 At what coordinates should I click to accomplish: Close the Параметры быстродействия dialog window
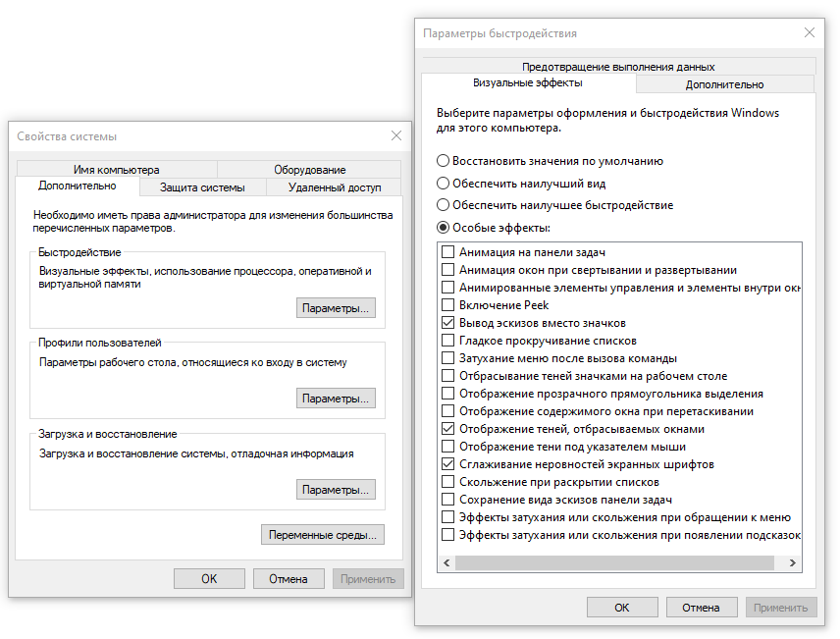pos(810,32)
